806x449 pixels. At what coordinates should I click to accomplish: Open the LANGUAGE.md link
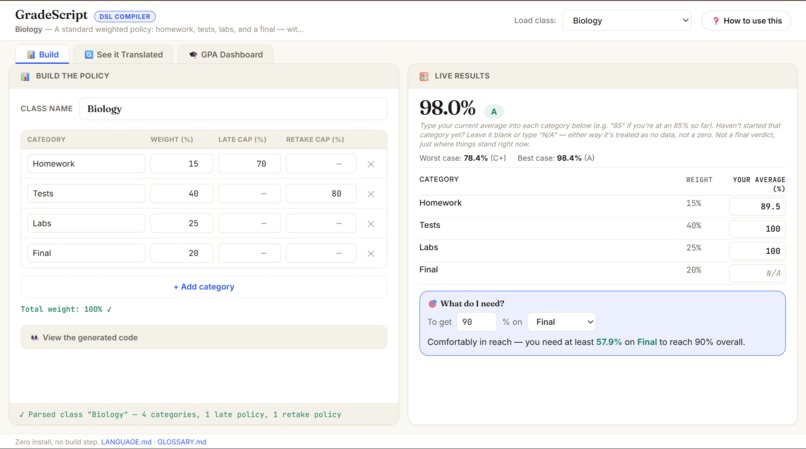(126, 442)
